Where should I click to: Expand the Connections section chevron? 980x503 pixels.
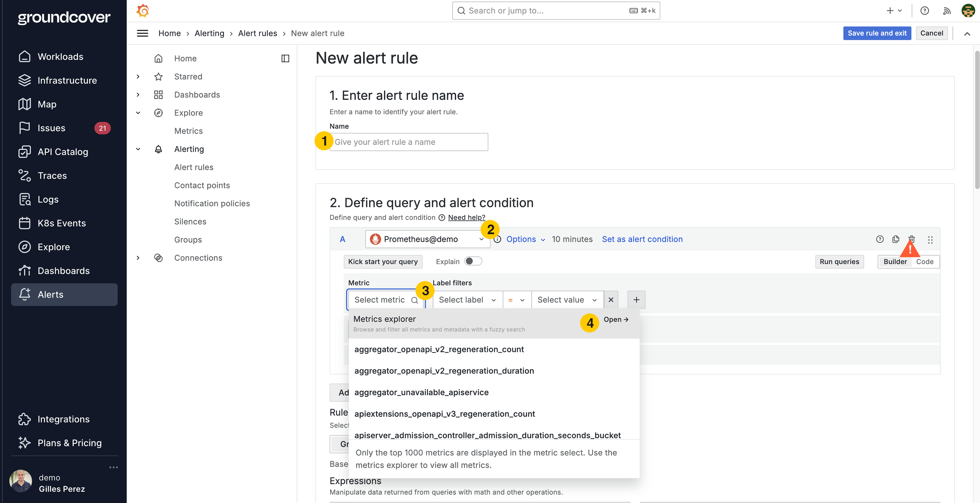pos(138,258)
